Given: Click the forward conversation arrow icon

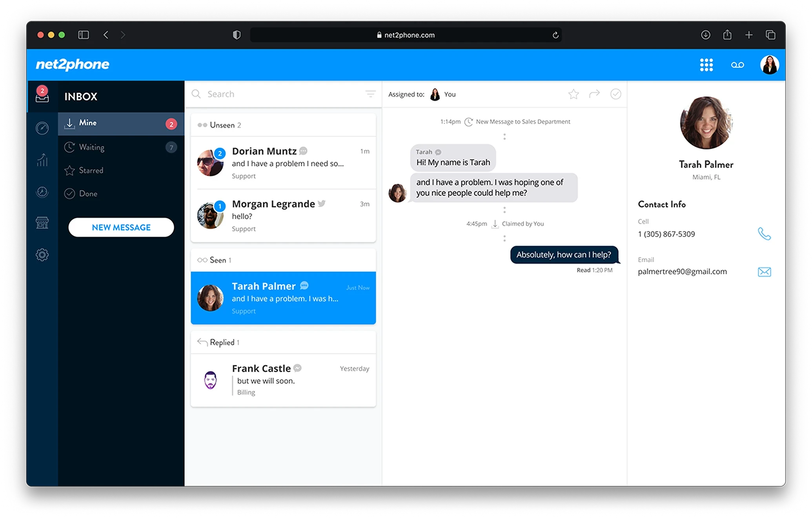Looking at the screenshot, I should pos(594,94).
